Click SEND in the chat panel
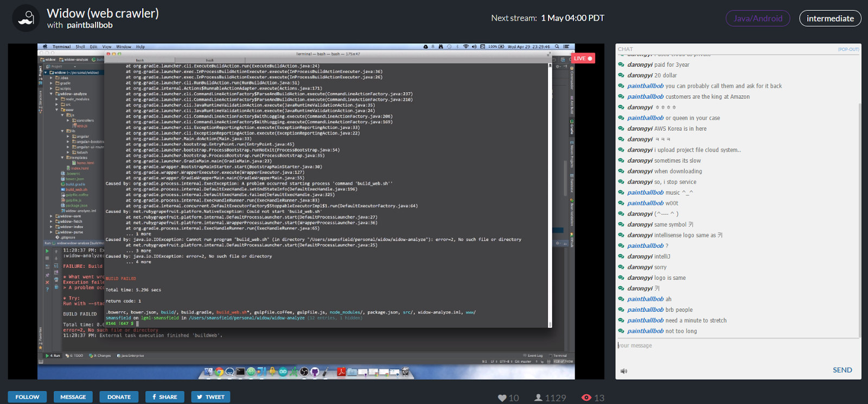The image size is (868, 404). (843, 370)
